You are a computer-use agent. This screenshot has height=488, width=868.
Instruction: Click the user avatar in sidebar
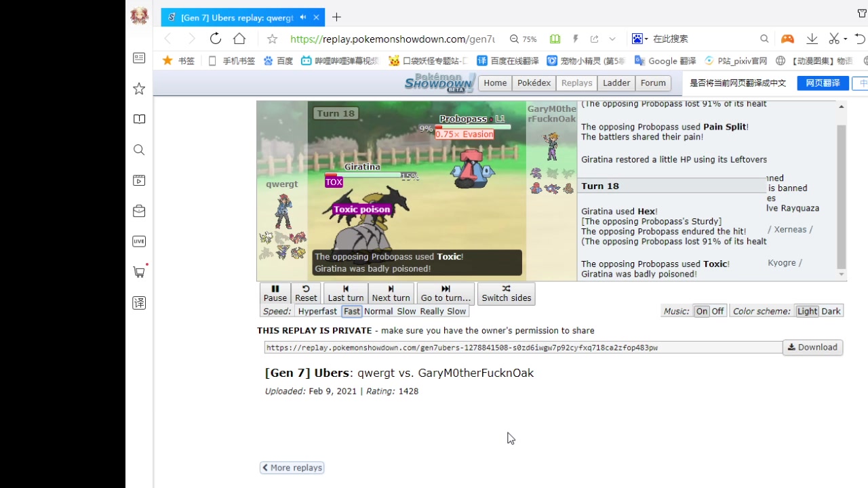[139, 16]
